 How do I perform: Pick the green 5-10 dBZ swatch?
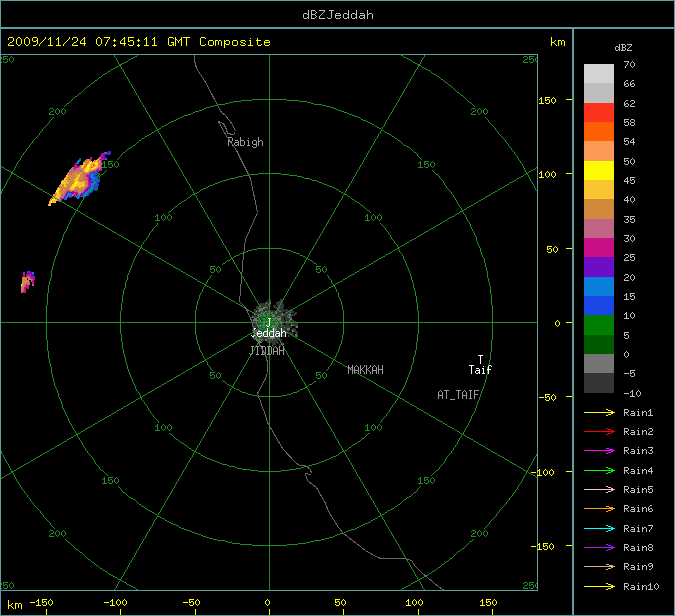pos(599,325)
